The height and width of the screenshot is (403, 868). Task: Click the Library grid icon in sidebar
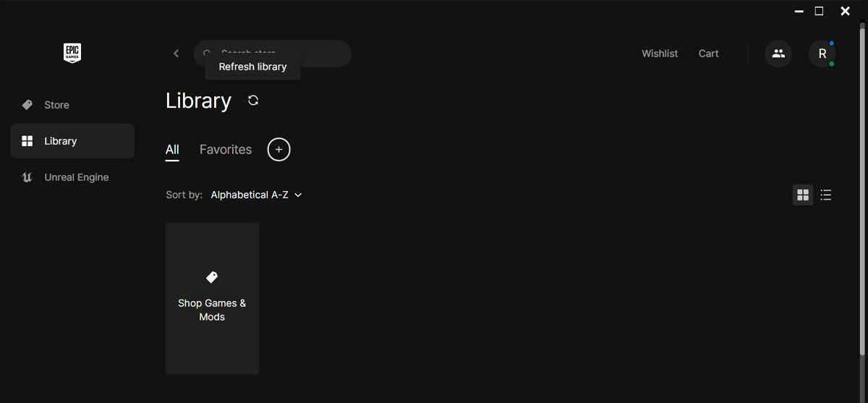[x=27, y=141]
